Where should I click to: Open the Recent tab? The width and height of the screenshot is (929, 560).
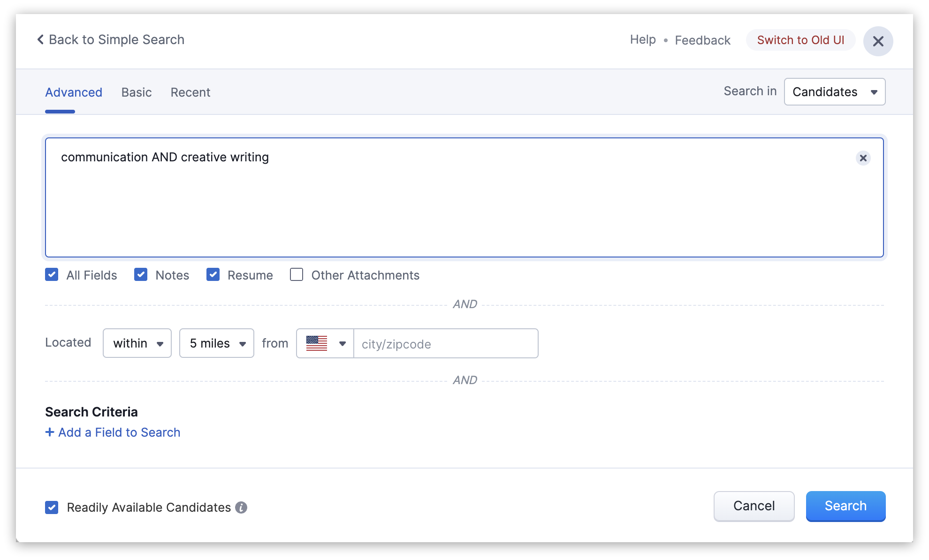190,92
